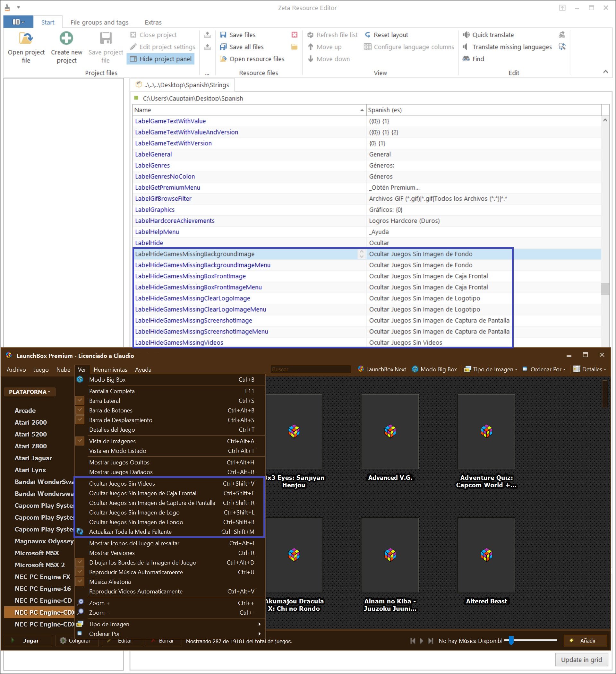Click Translate missing languages icon

pyautogui.click(x=465, y=47)
